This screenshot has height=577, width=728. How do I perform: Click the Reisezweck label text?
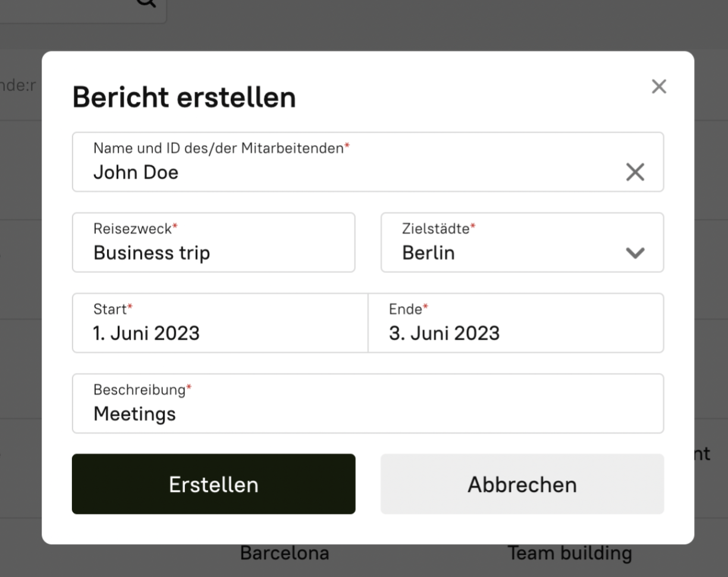[x=133, y=228]
